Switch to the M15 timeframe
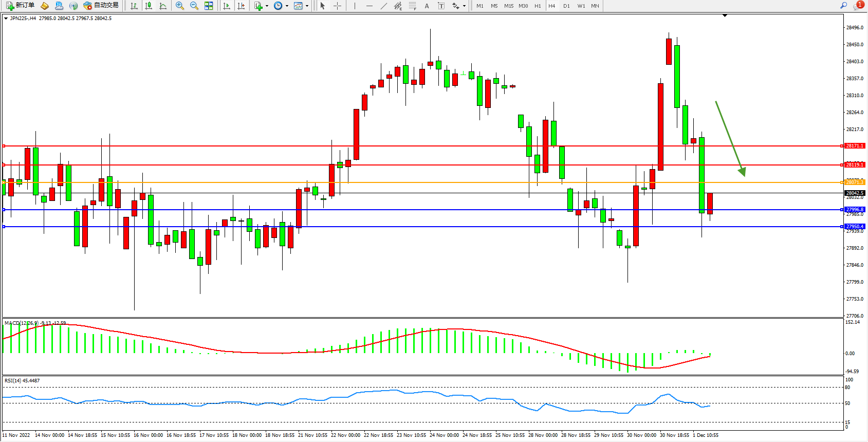Screen dimensions: 868x442 (509, 6)
